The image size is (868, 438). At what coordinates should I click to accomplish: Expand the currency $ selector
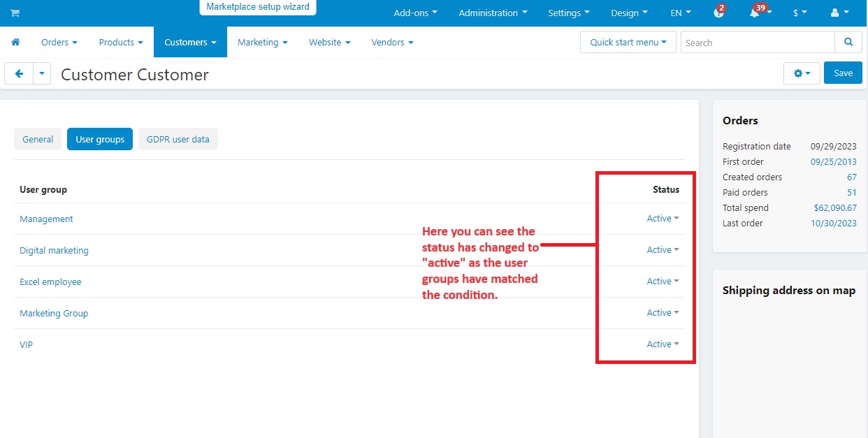[800, 13]
